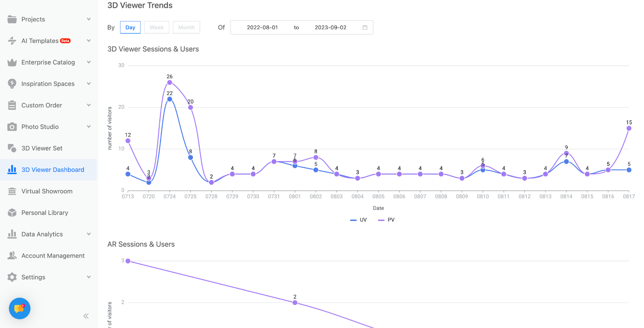Click the start date 2022-08-01 field
644x328 pixels.
click(x=262, y=27)
